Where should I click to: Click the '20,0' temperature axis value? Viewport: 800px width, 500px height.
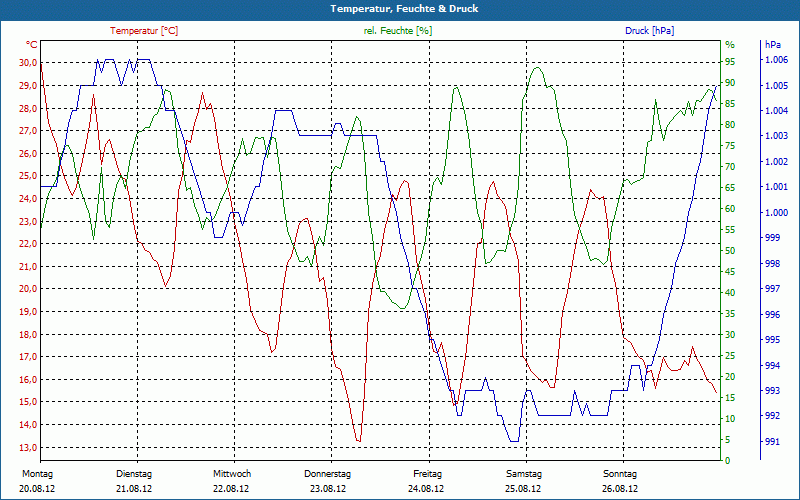pos(29,289)
